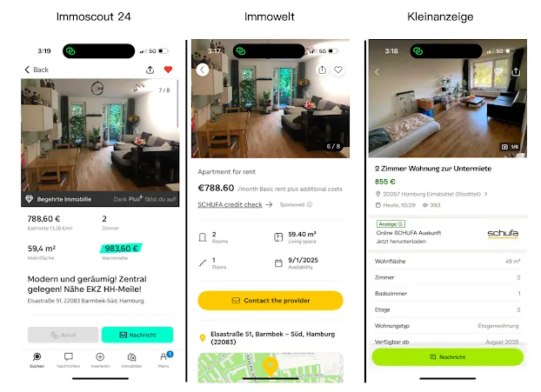Tap the Kleinanzeigen share icon on photo

tap(516, 71)
